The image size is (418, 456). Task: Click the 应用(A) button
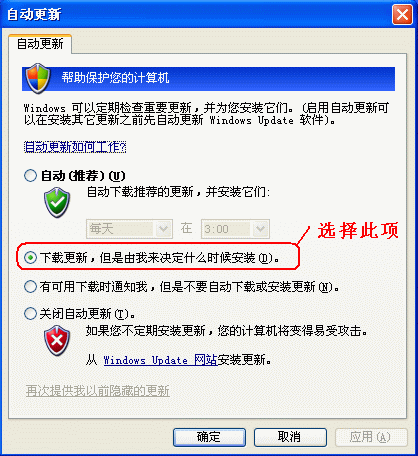pos(371,437)
